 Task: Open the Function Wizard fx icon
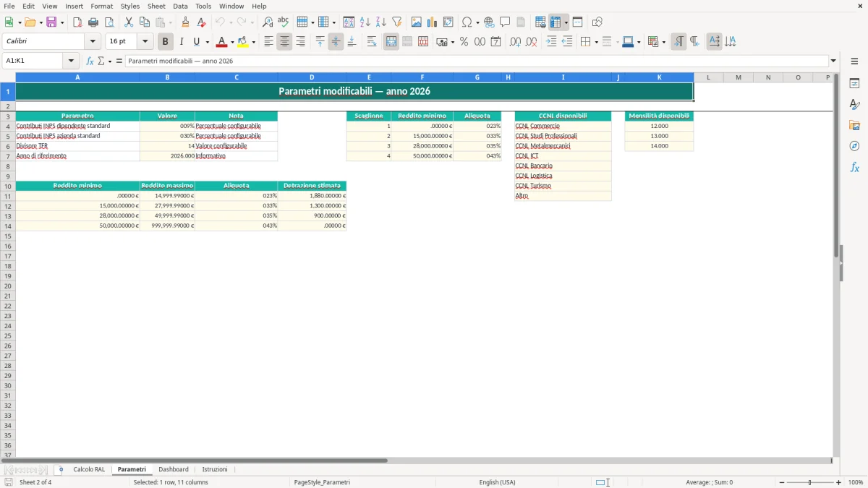[90, 61]
